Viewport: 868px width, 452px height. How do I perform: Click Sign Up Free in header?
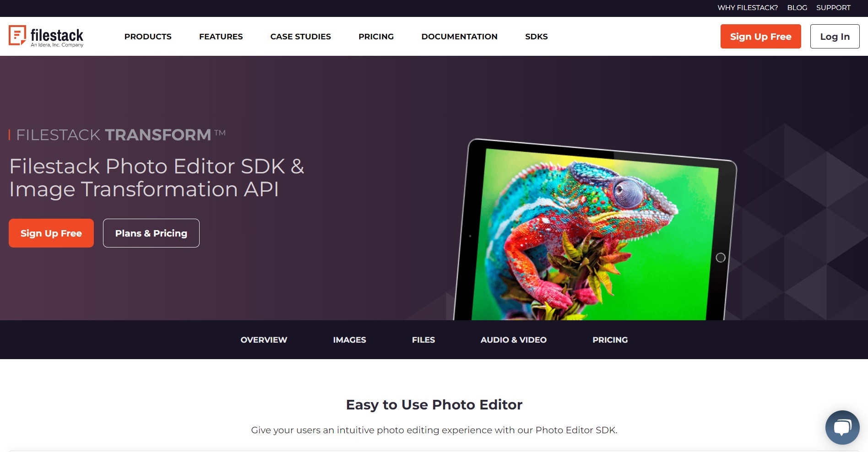[760, 37]
